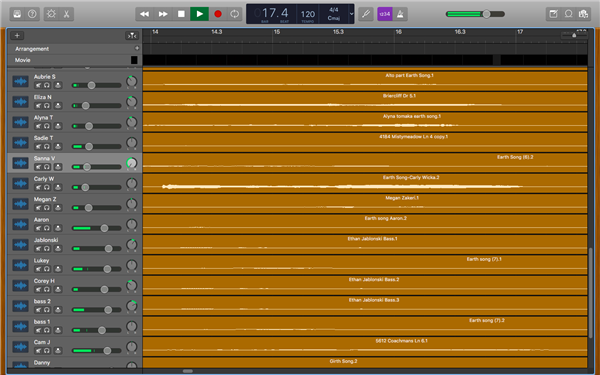Screen dimensions: 600x375
Task: Open the Scissors editors button
Action: 66,14
